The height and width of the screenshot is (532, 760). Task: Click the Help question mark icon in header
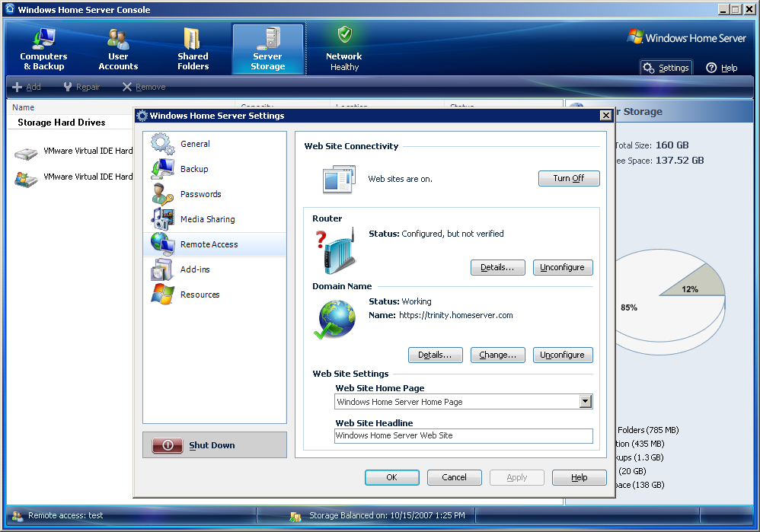(711, 68)
